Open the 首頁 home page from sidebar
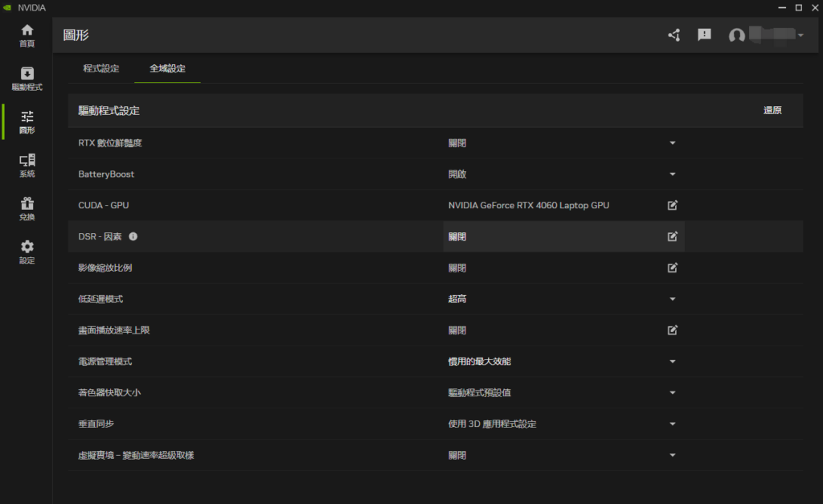The width and height of the screenshot is (823, 504). pyautogui.click(x=27, y=34)
